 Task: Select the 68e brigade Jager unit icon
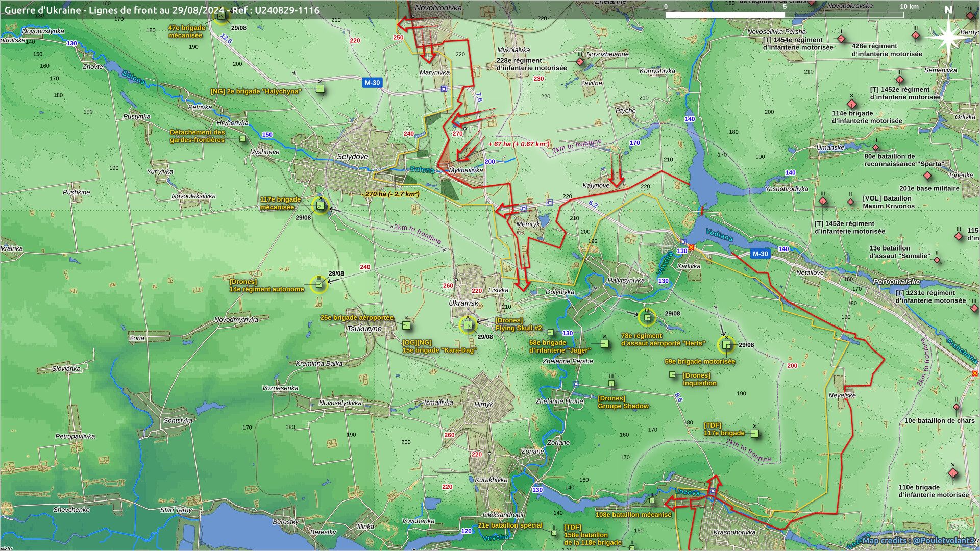click(x=604, y=344)
